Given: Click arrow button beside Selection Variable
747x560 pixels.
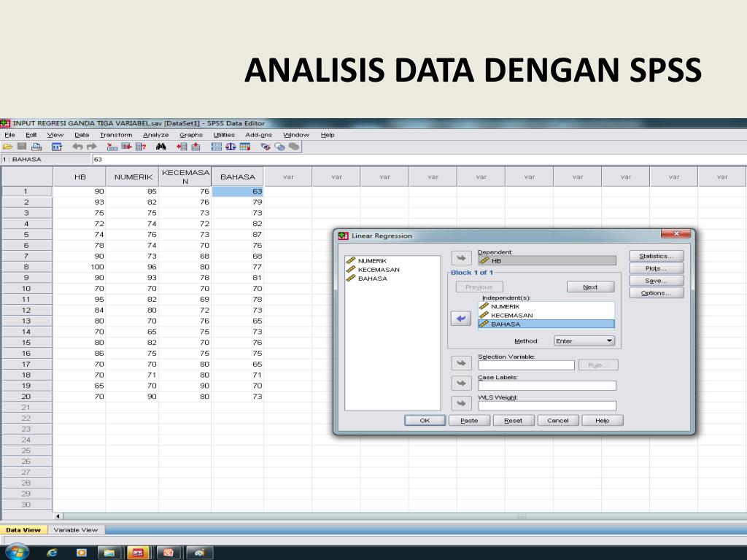Looking at the screenshot, I should (x=461, y=363).
